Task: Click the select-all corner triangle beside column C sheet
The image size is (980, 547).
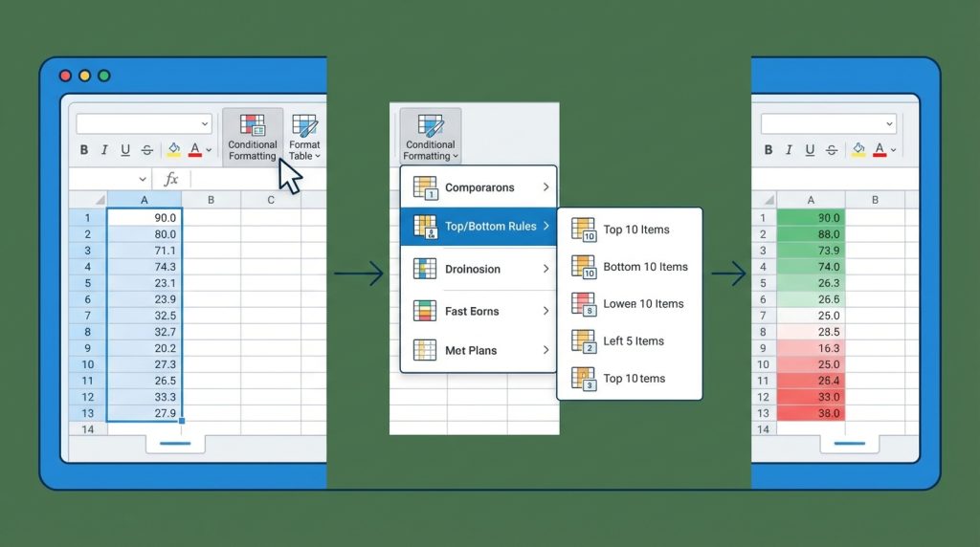Action: 99,200
